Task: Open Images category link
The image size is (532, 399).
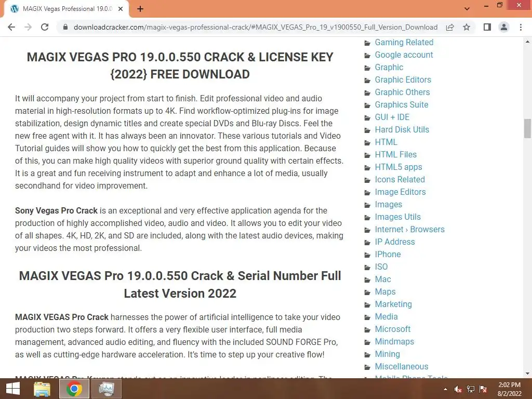Action: click(x=389, y=205)
